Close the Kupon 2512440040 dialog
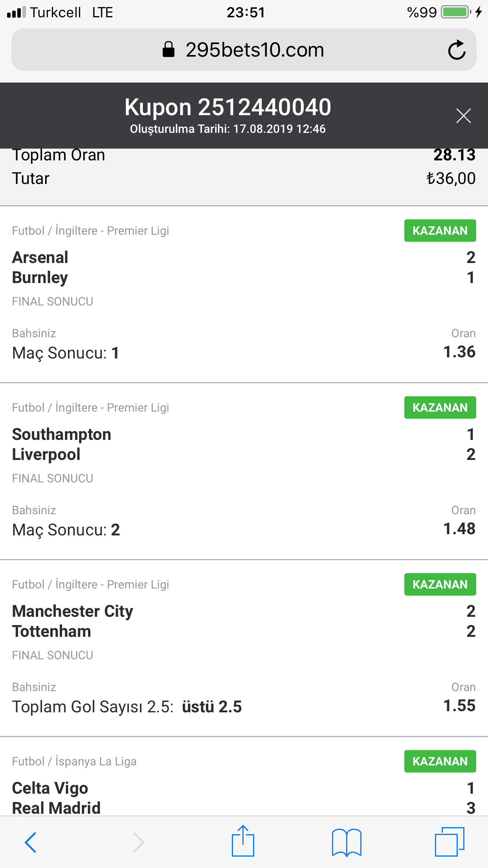Screen dimensions: 488x868 (x=464, y=116)
